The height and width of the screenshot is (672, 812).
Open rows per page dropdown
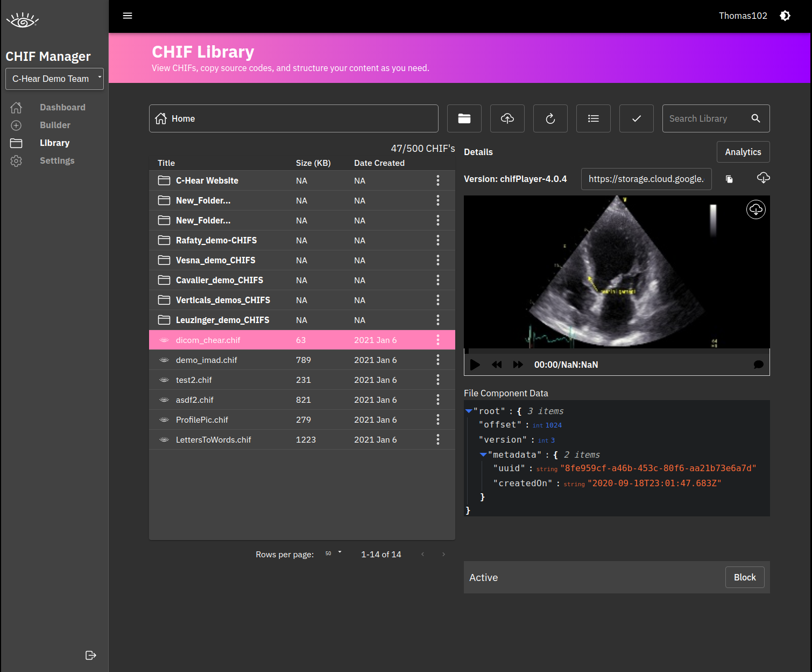click(x=334, y=554)
